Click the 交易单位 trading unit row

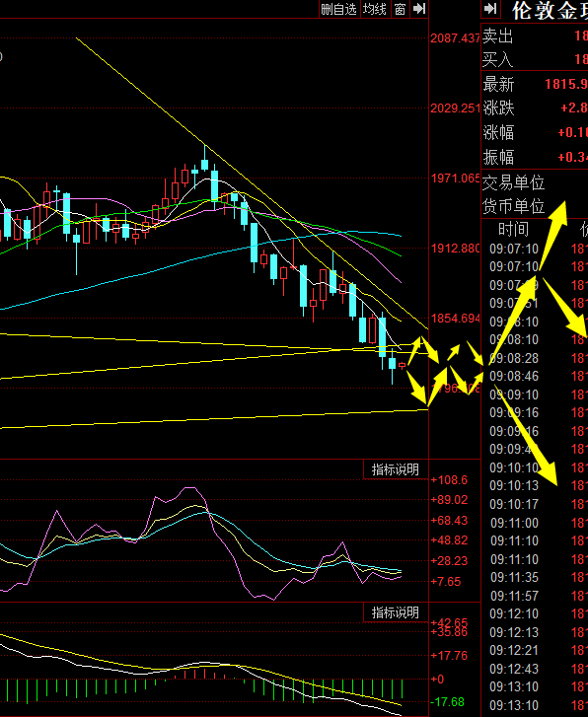pyautogui.click(x=535, y=182)
